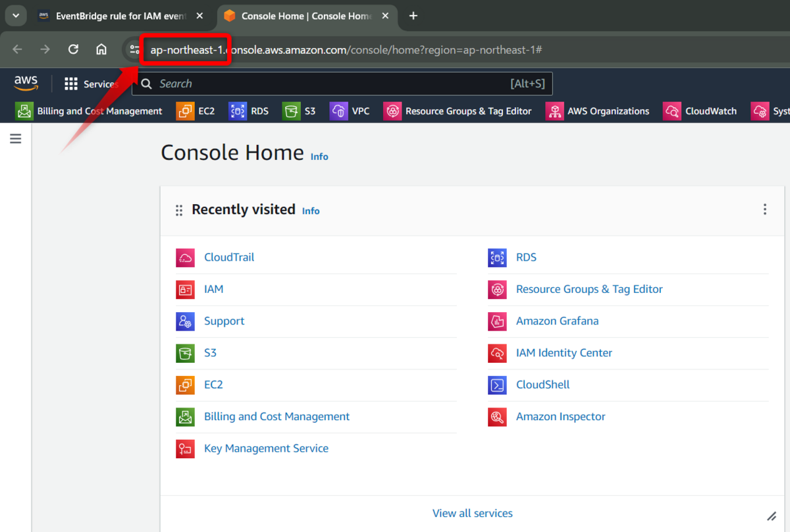Screen dimensions: 790x532
Task: Open Info link next to Recently visited
Action: point(311,211)
